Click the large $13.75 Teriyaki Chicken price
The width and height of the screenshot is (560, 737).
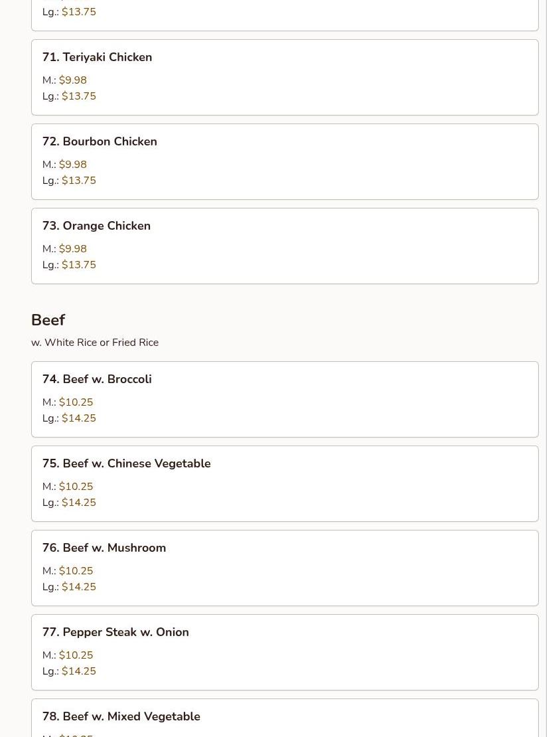pyautogui.click(x=78, y=96)
